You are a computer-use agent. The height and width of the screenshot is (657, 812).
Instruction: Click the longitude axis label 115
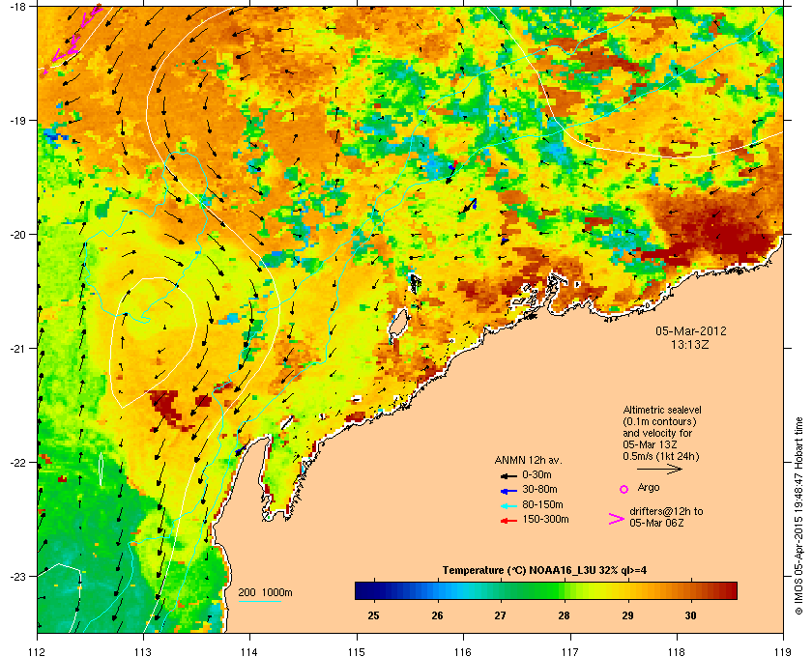pos(357,651)
